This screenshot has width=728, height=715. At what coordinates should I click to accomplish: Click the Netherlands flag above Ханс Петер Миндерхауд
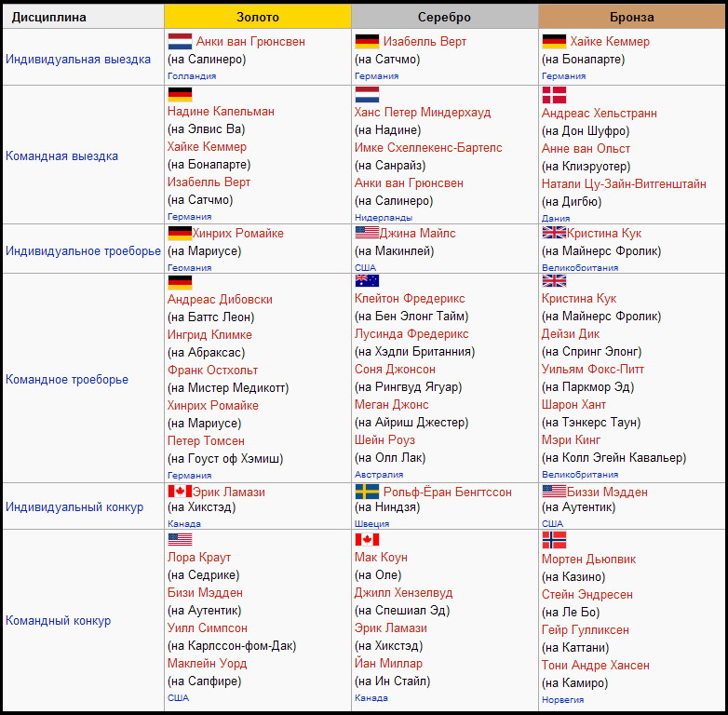tap(367, 94)
